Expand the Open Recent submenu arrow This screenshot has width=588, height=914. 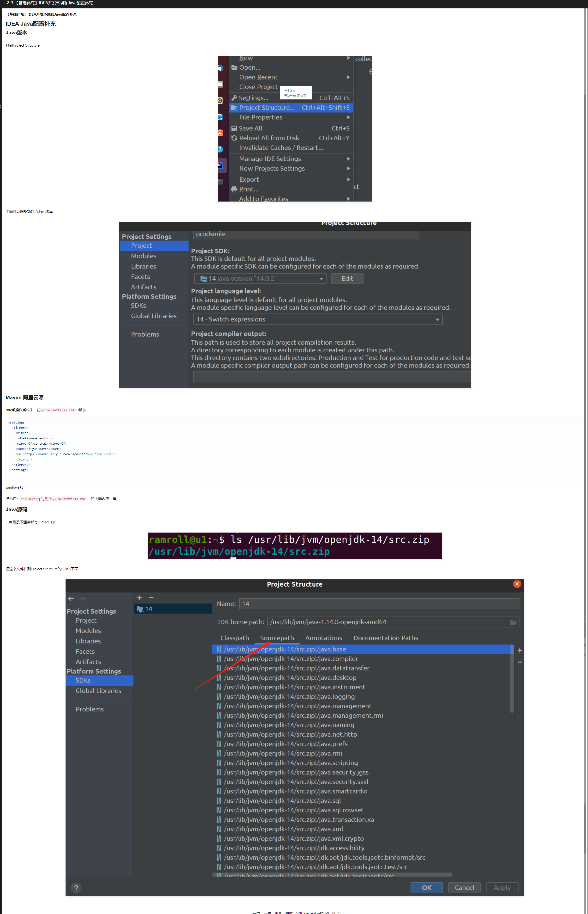coord(348,77)
